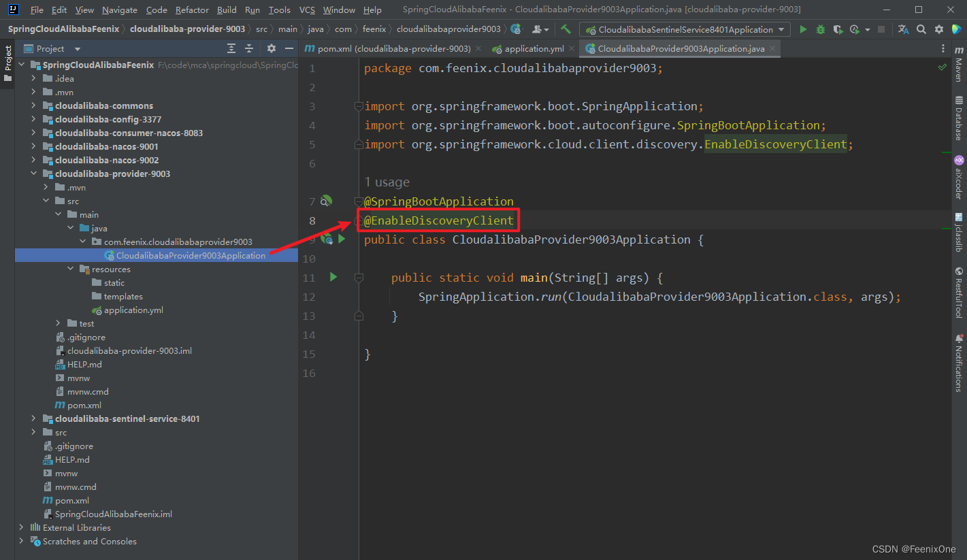Select application.yml in the project tree
The width and height of the screenshot is (967, 560).
(133, 310)
